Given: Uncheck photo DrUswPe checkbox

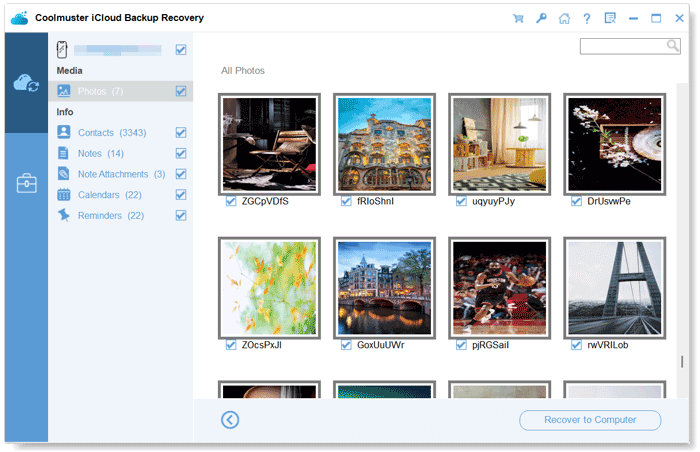Looking at the screenshot, I should tap(576, 201).
